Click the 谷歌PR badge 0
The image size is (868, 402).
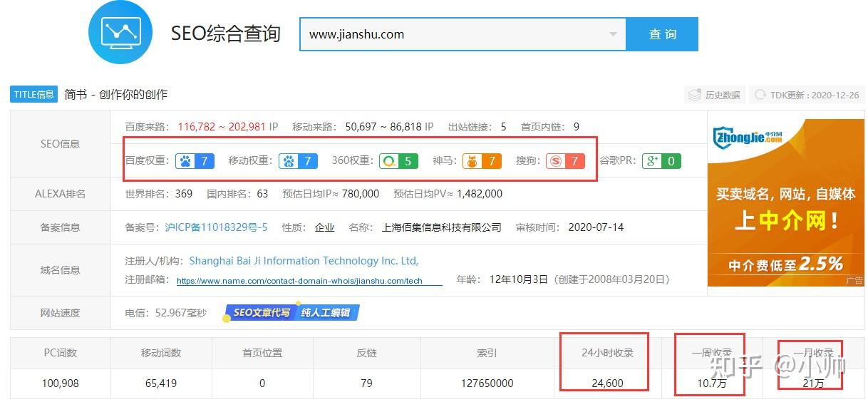tap(661, 161)
